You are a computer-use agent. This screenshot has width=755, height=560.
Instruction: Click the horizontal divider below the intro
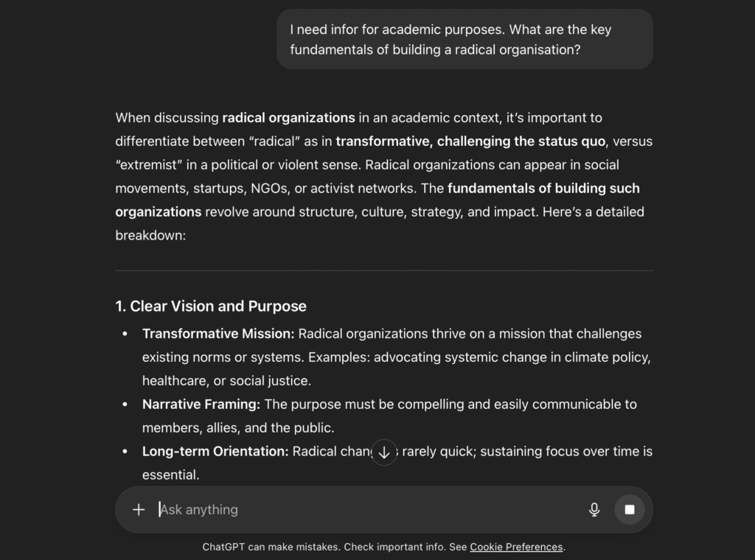click(383, 270)
